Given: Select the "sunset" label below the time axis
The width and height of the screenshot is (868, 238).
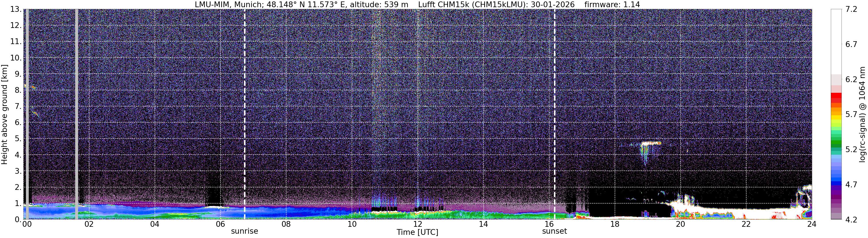Looking at the screenshot, I should click(554, 231).
